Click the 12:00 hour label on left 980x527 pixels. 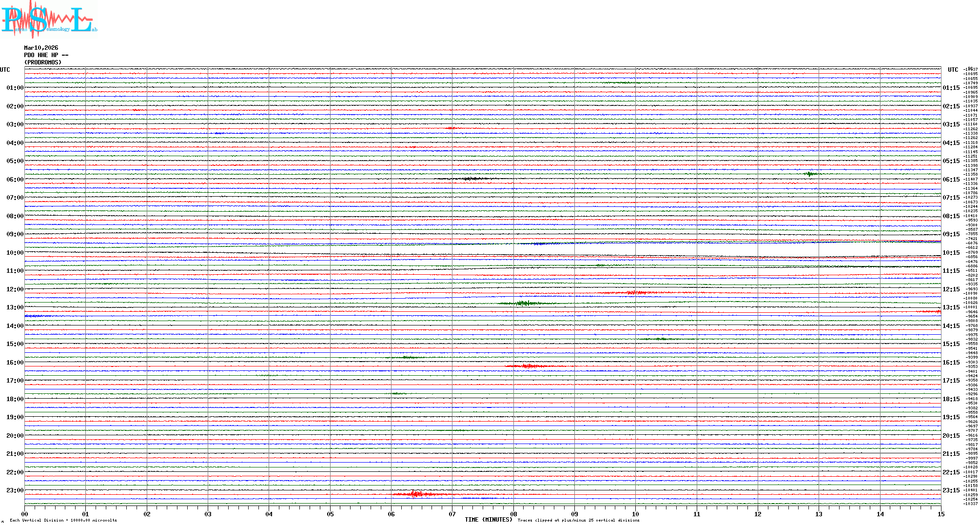pyautogui.click(x=15, y=289)
